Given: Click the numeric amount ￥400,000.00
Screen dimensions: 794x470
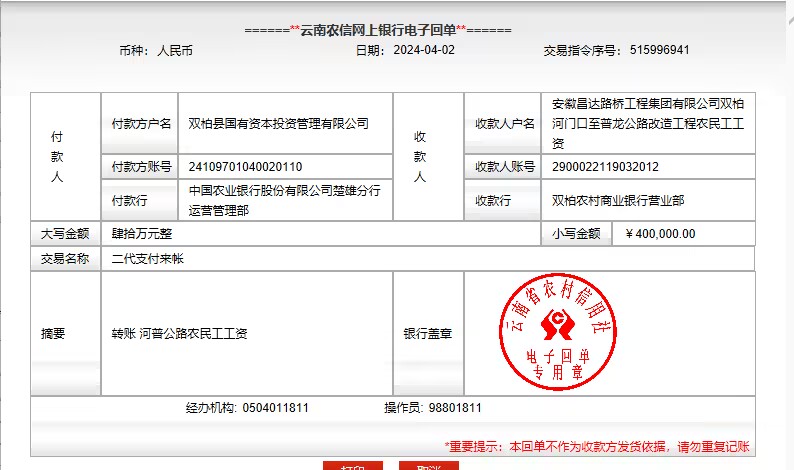Looking at the screenshot, I should tap(659, 234).
